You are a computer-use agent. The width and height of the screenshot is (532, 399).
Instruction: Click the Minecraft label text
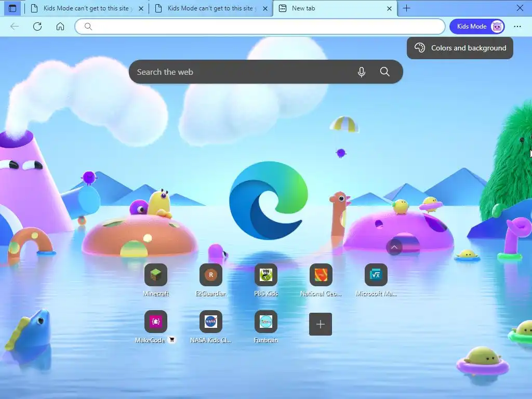tap(156, 294)
